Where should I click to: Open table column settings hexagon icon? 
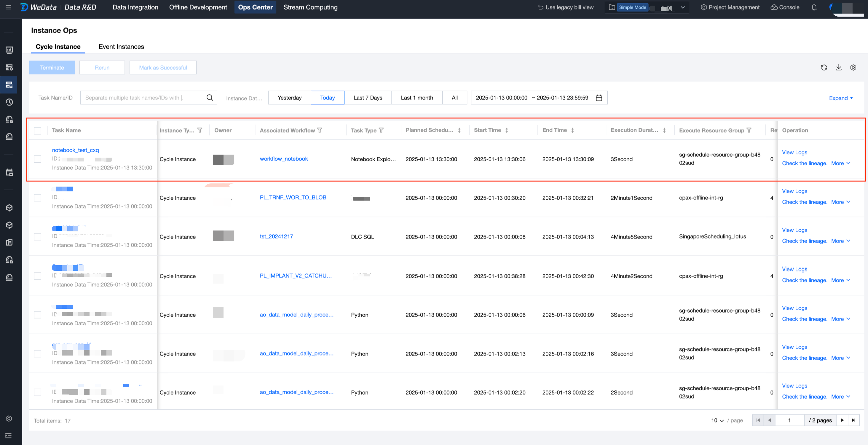(x=853, y=67)
